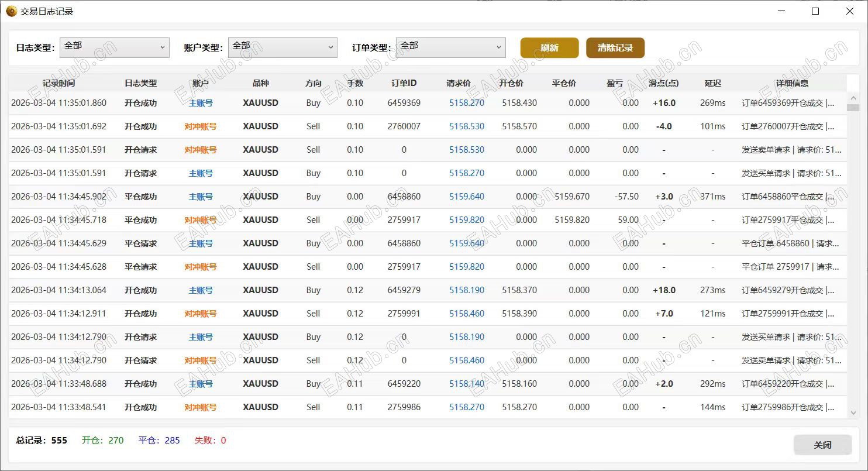Viewport: 868px width, 471px height.
Task: Click the 失败: 0 footer count
Action: tap(210, 441)
